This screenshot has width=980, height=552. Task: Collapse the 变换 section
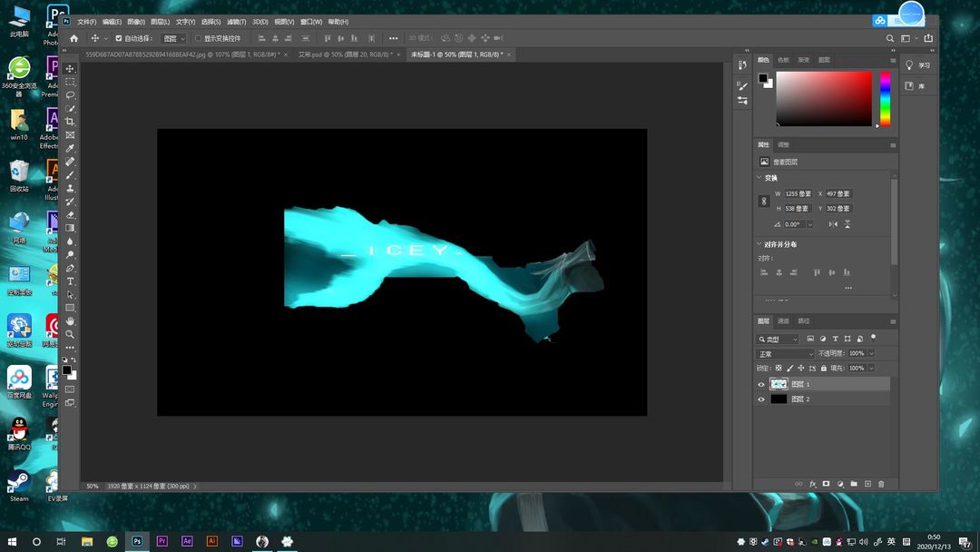(x=759, y=178)
